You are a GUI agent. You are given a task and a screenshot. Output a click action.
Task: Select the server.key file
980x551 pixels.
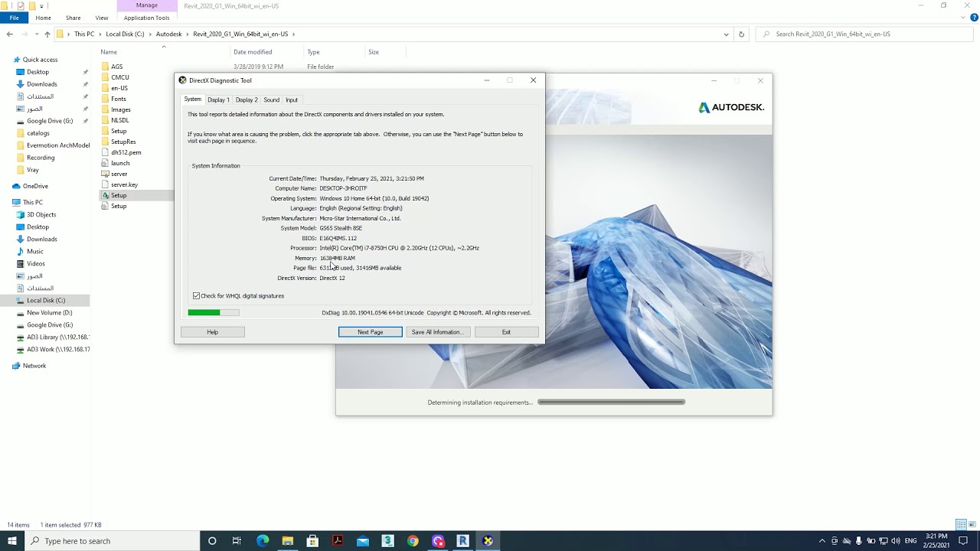(x=124, y=184)
